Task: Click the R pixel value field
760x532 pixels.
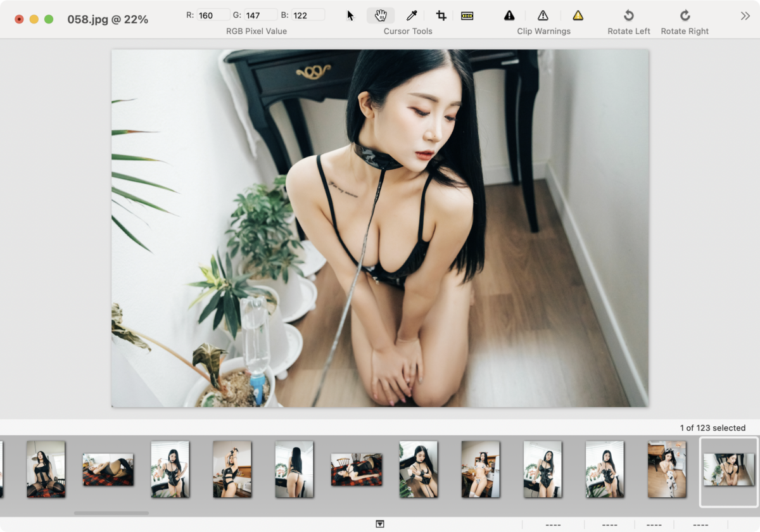Action: point(213,15)
